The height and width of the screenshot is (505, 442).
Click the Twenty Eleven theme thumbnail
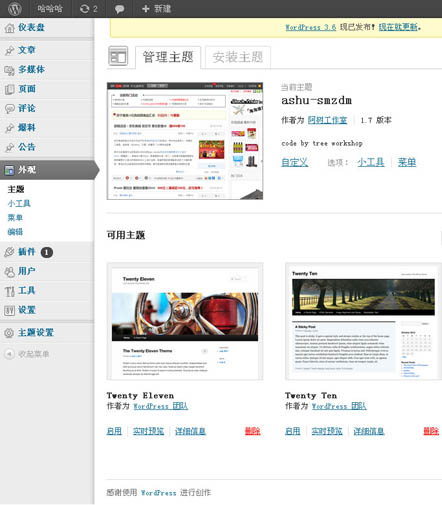(x=185, y=321)
